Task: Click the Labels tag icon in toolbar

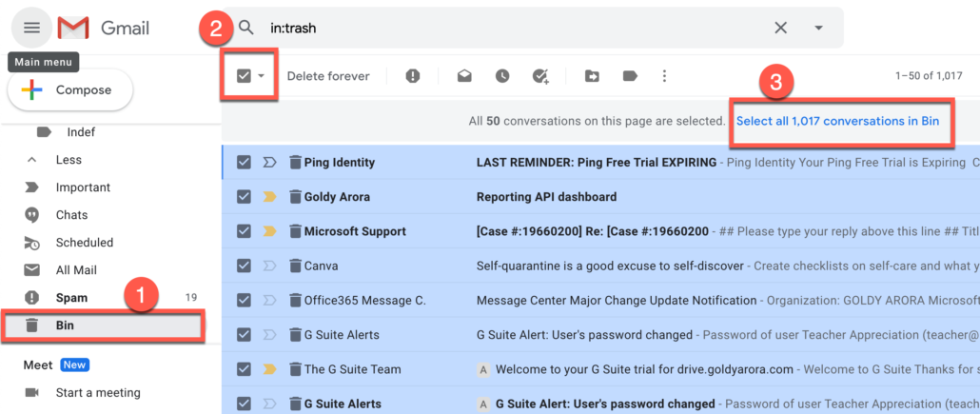Action: click(x=630, y=76)
